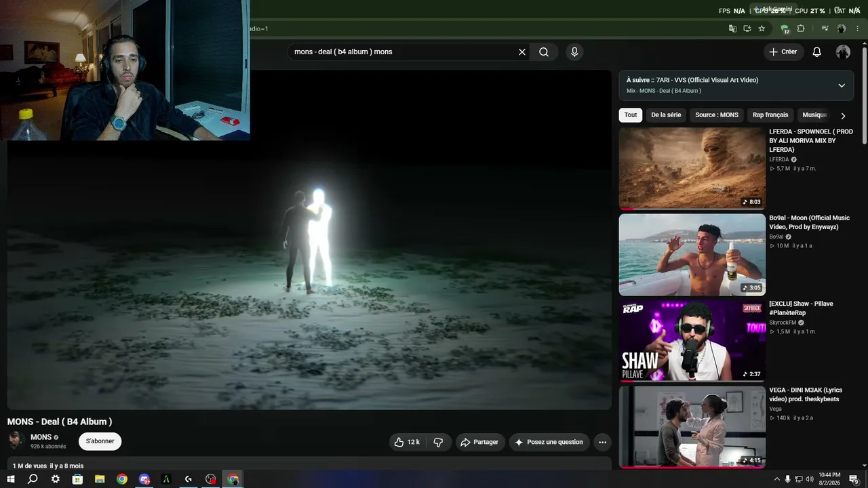The width and height of the screenshot is (868, 488).
Task: Click the Créer button
Action: 783,52
